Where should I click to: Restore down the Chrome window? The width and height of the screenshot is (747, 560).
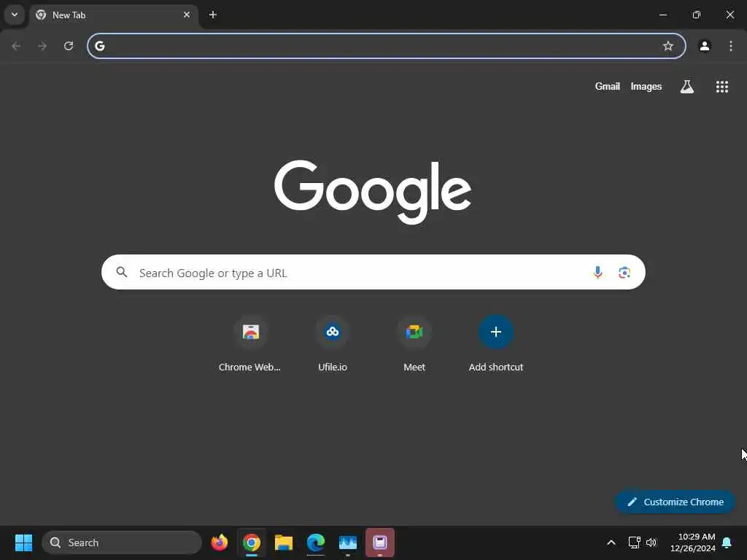(x=696, y=15)
